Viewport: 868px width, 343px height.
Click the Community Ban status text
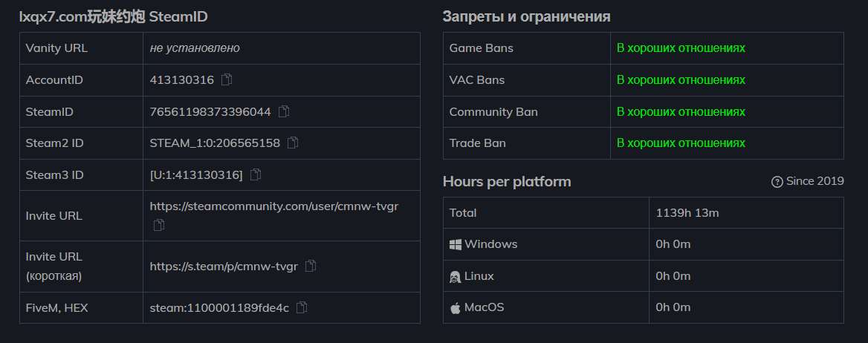681,111
